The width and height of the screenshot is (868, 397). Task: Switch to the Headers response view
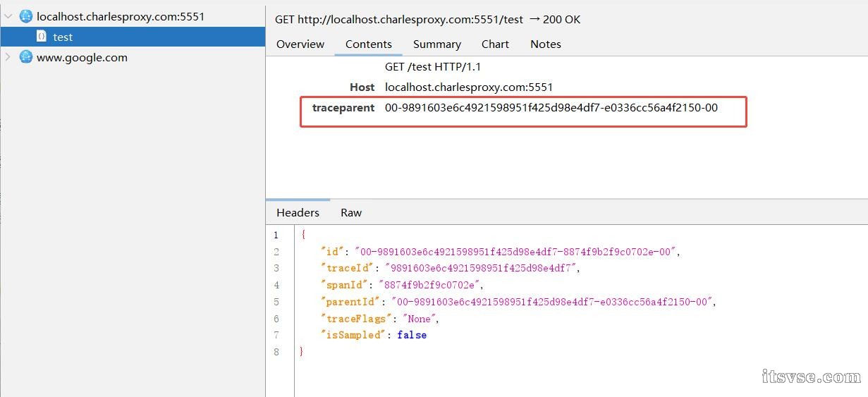[298, 212]
